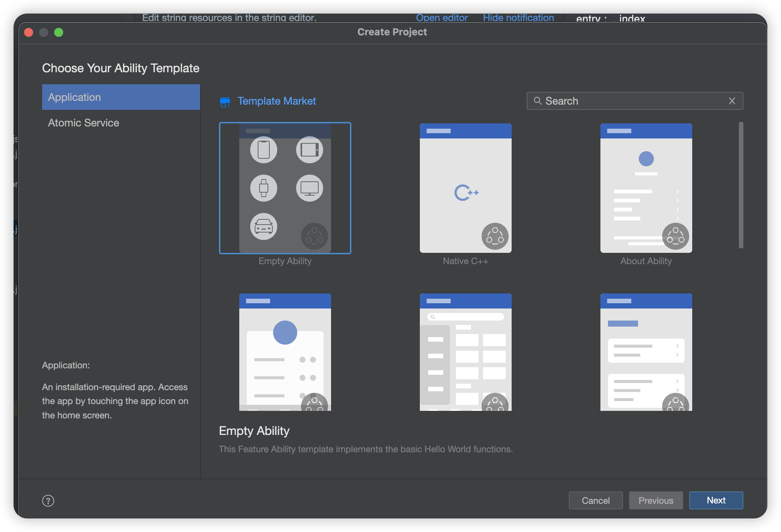Click the TV screen icon in Empty Ability
The width and height of the screenshot is (781, 532).
309,188
